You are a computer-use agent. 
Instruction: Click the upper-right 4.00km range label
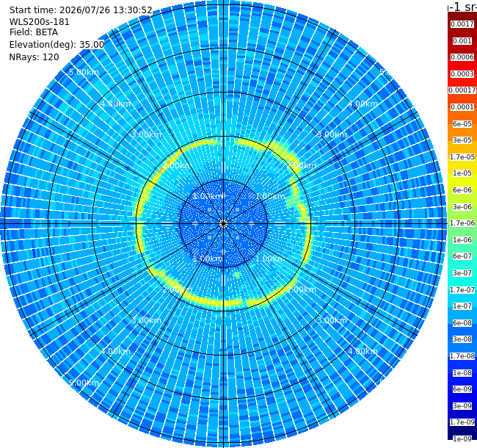point(363,104)
